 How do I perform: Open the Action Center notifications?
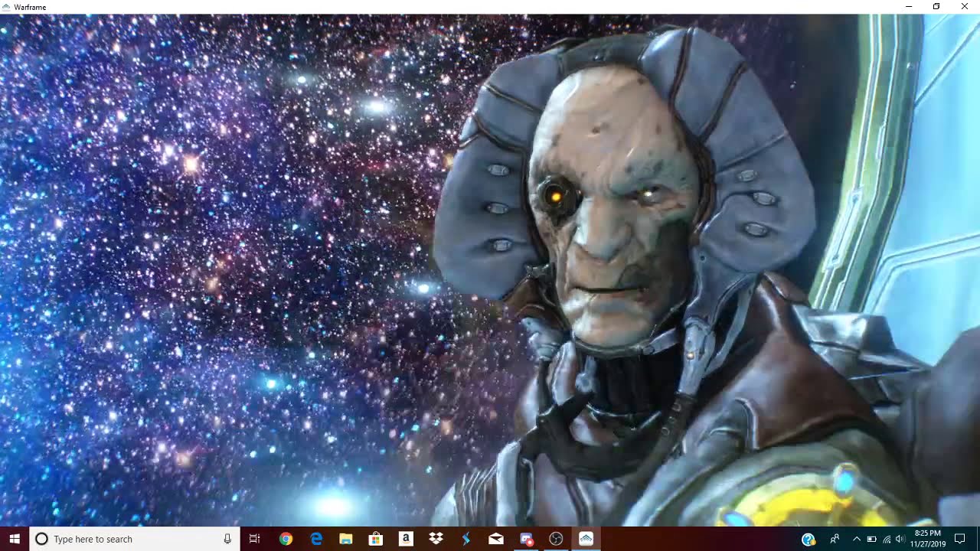(960, 540)
